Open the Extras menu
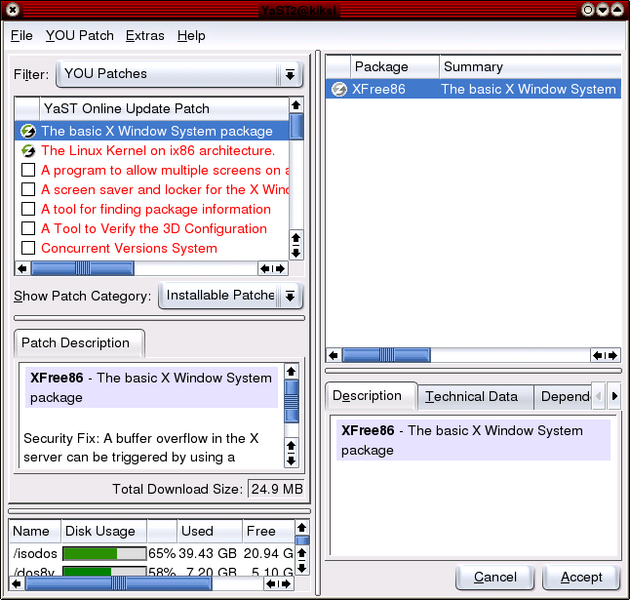 click(x=145, y=36)
